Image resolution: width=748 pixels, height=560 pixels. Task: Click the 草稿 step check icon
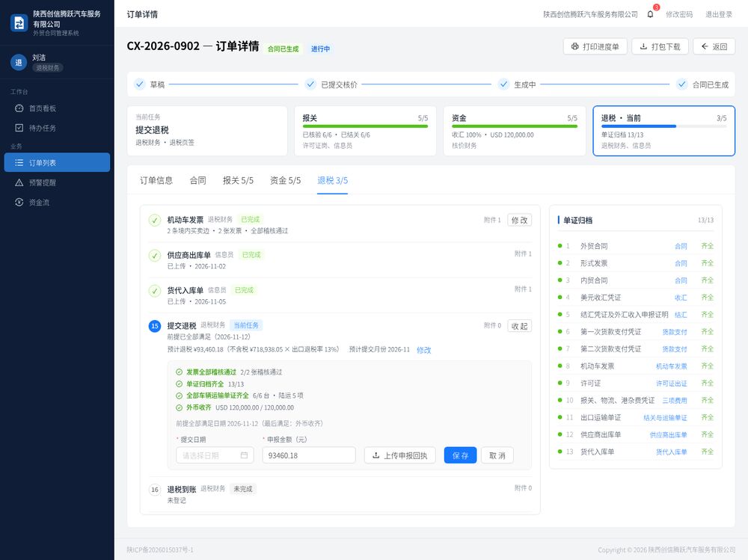point(139,84)
